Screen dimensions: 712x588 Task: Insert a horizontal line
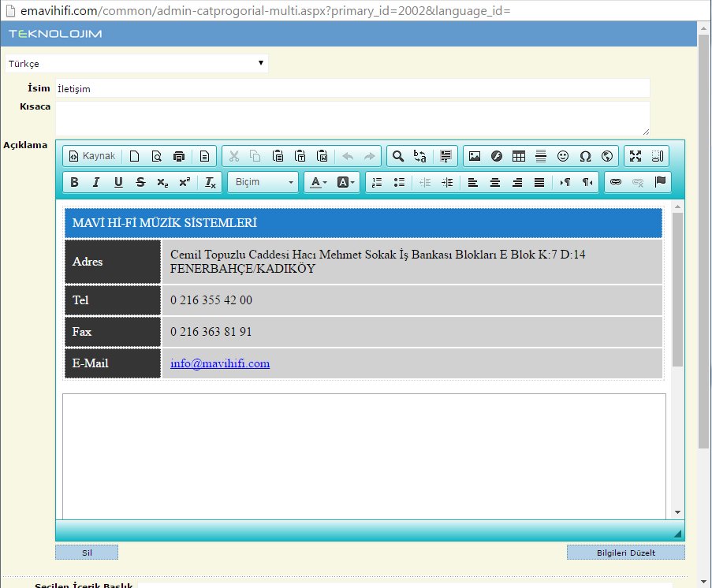point(541,156)
